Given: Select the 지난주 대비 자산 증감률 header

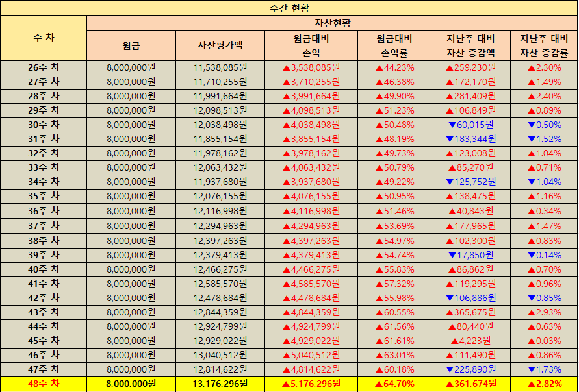Looking at the screenshot, I should 544,45.
